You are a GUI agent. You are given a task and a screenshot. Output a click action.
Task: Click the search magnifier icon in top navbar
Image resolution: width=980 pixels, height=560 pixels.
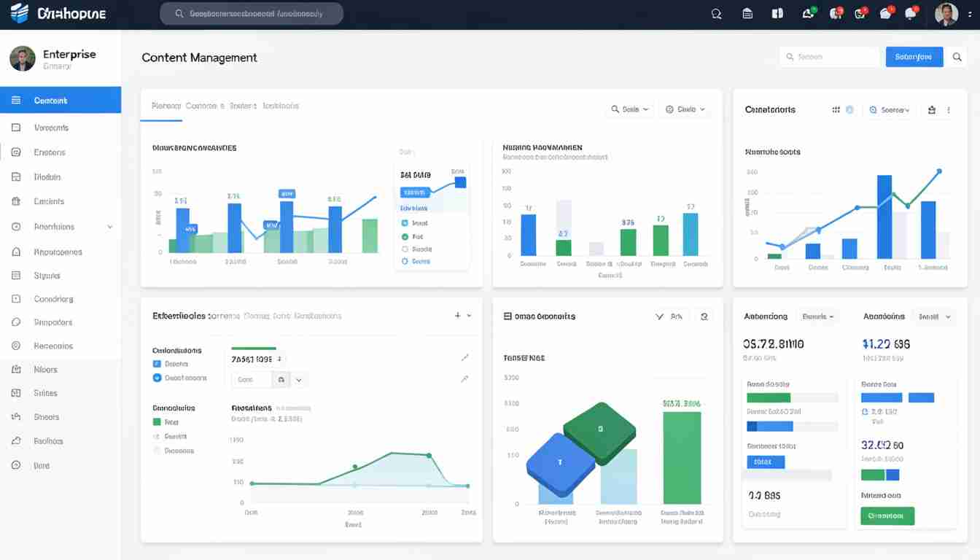click(x=716, y=14)
